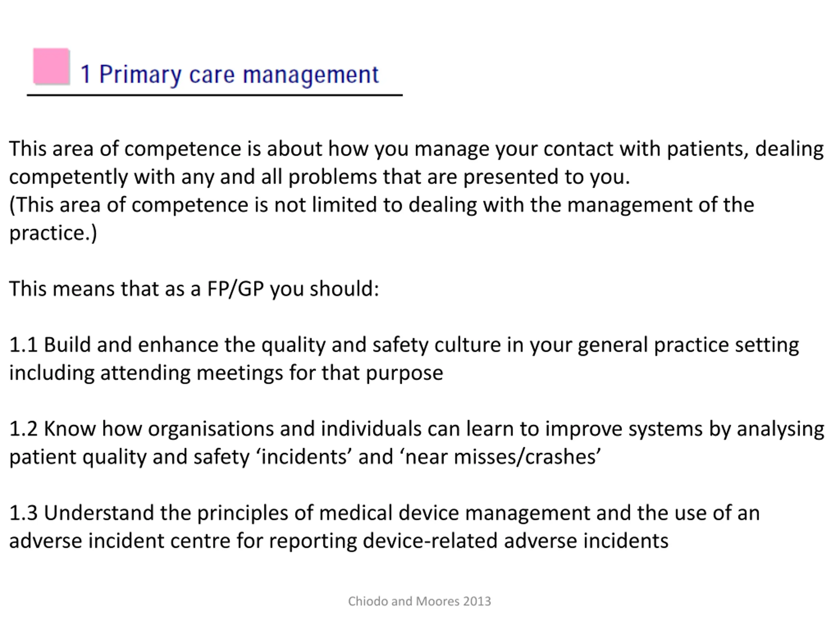Image resolution: width=840 pixels, height=630 pixels.
Task: Click the word 'practice.)' ending the parenthetical
Action: (x=53, y=233)
